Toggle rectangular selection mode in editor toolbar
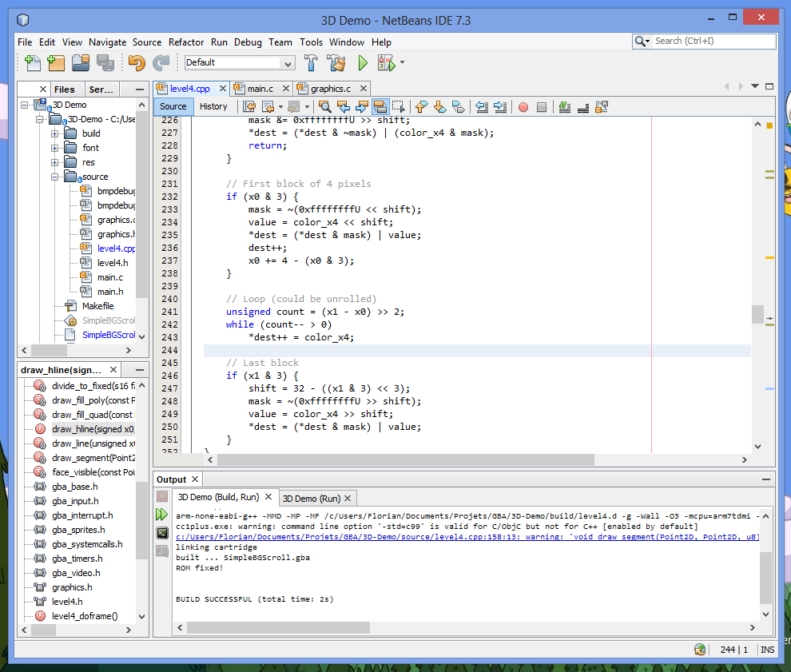The width and height of the screenshot is (791, 672). [399, 106]
